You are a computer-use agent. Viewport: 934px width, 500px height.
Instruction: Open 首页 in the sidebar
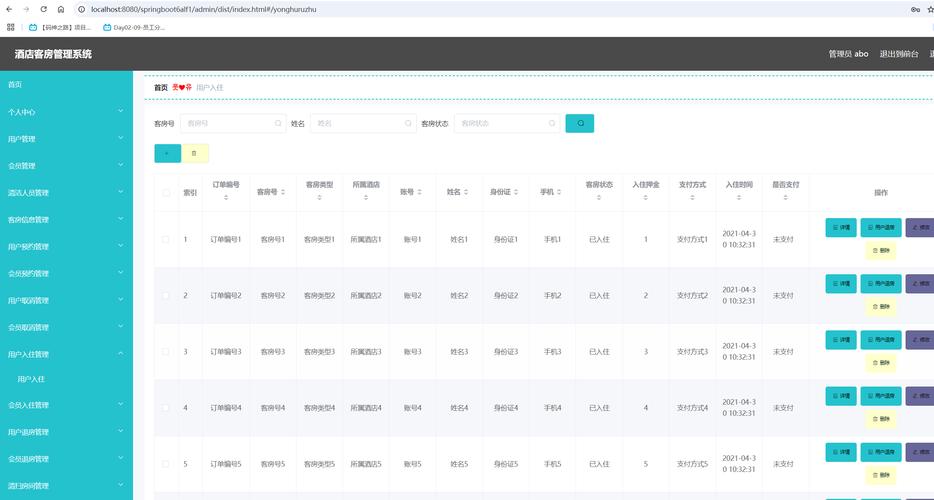pyautogui.click(x=16, y=85)
